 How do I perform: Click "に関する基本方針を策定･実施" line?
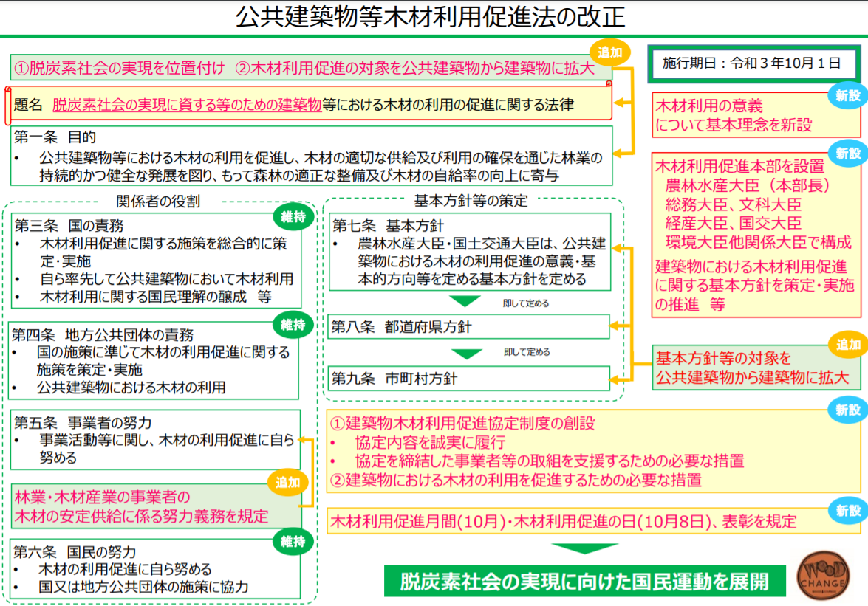(755, 286)
